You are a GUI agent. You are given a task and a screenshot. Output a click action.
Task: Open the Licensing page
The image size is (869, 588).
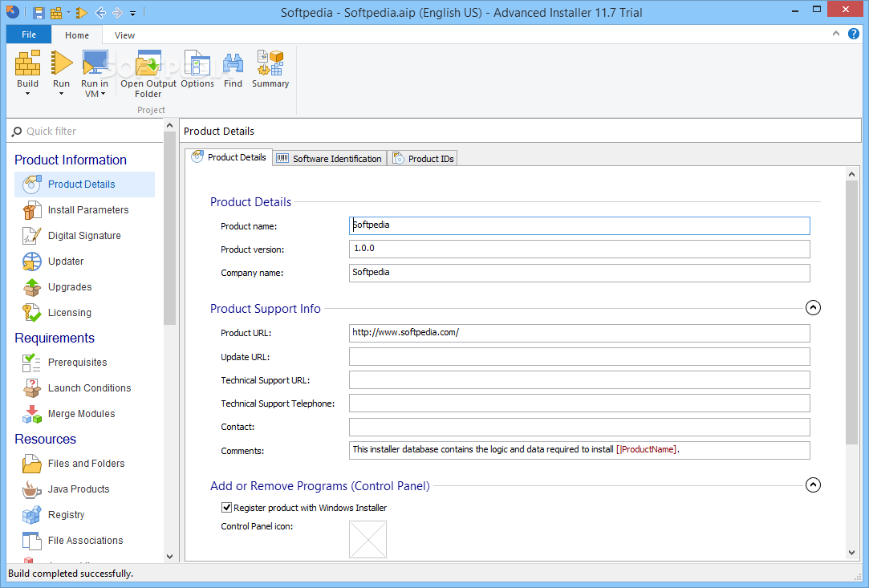pos(85,313)
